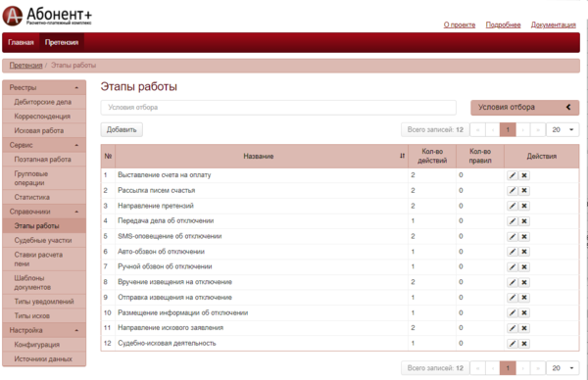Edit 'Отправка извещения на отключение' stage

click(x=513, y=298)
